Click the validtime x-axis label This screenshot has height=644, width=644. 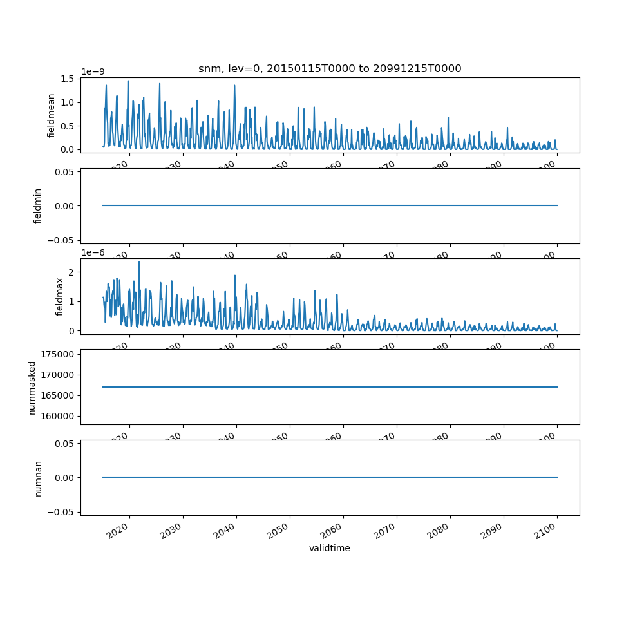(330, 549)
